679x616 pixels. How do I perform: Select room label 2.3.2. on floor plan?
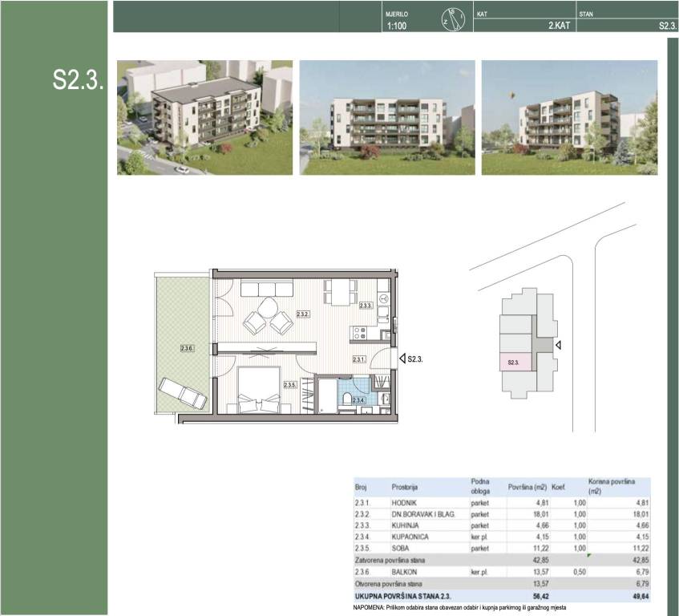click(303, 314)
